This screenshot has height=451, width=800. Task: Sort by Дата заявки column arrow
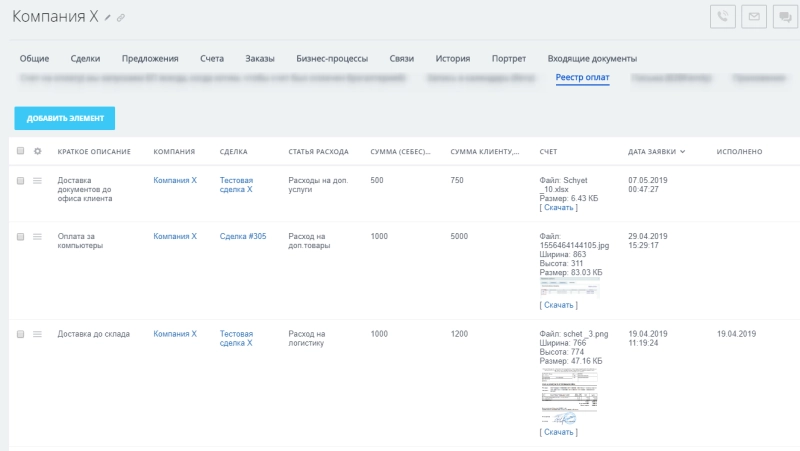(683, 152)
